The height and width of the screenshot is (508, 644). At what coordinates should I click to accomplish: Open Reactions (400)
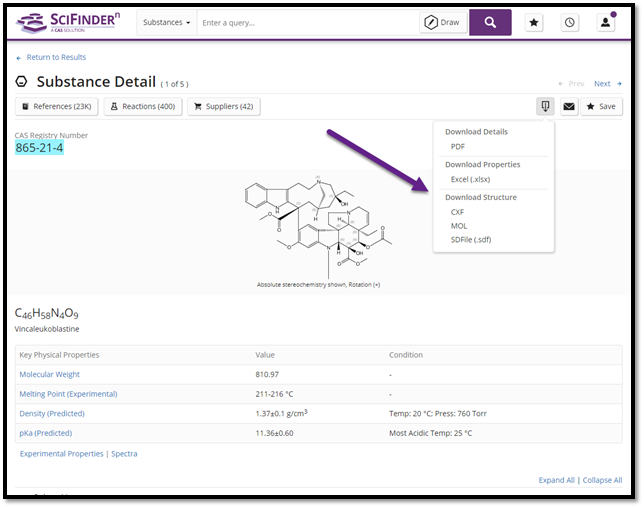[143, 107]
